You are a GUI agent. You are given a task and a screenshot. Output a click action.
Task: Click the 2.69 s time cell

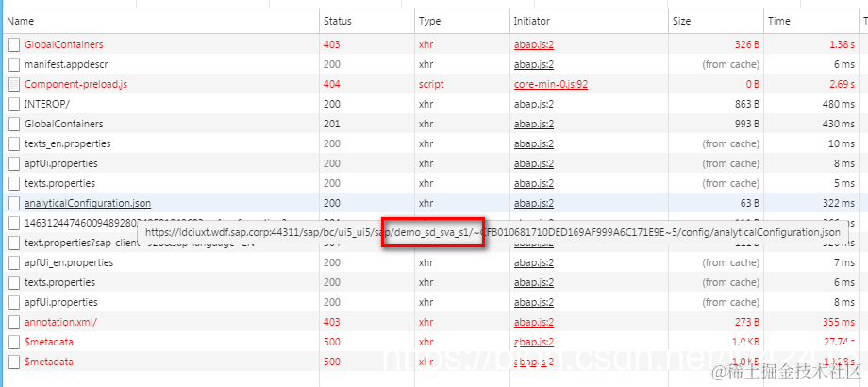tap(840, 84)
